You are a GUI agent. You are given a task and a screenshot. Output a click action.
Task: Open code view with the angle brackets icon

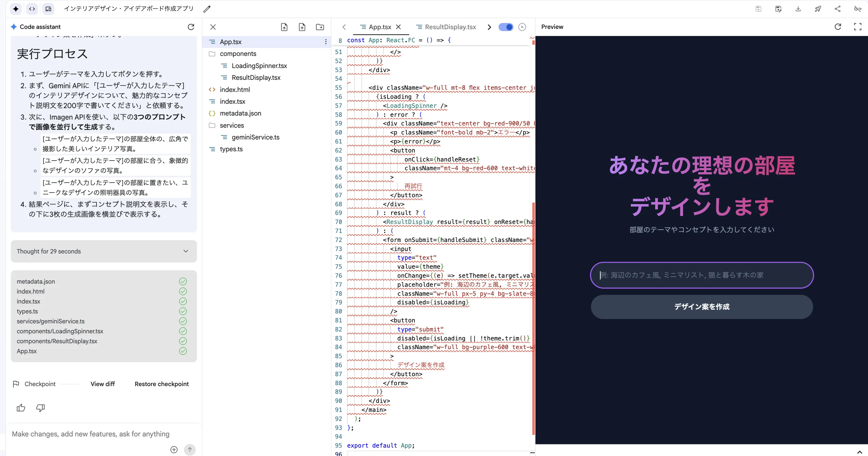point(32,9)
